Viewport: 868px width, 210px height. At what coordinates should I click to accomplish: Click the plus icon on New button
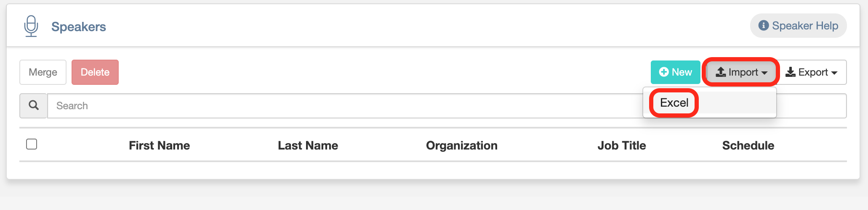tap(664, 72)
